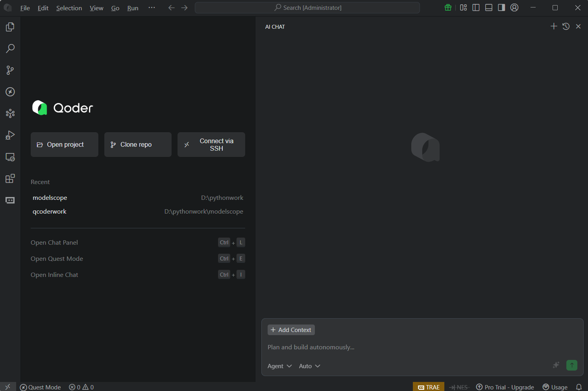Viewport: 588px width, 391px height.
Task: Click Pro Trial - Upgrade in status bar
Action: 505,387
